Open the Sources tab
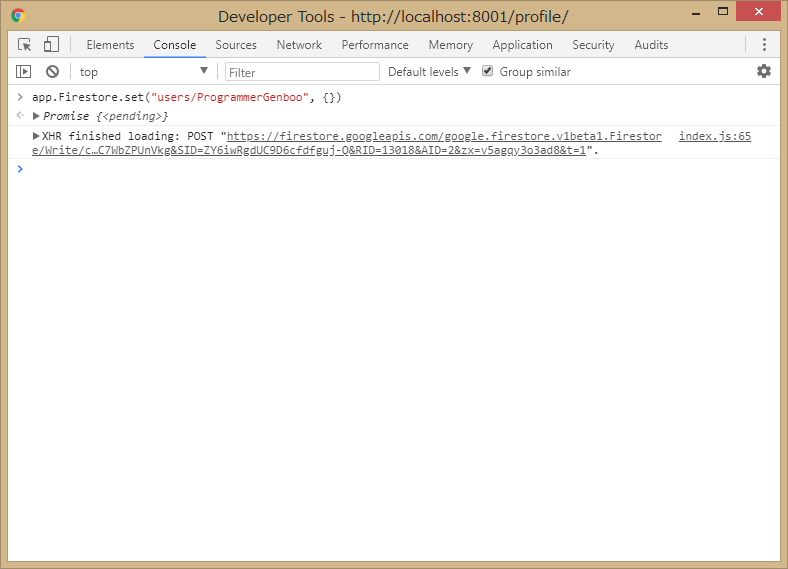 coord(236,45)
